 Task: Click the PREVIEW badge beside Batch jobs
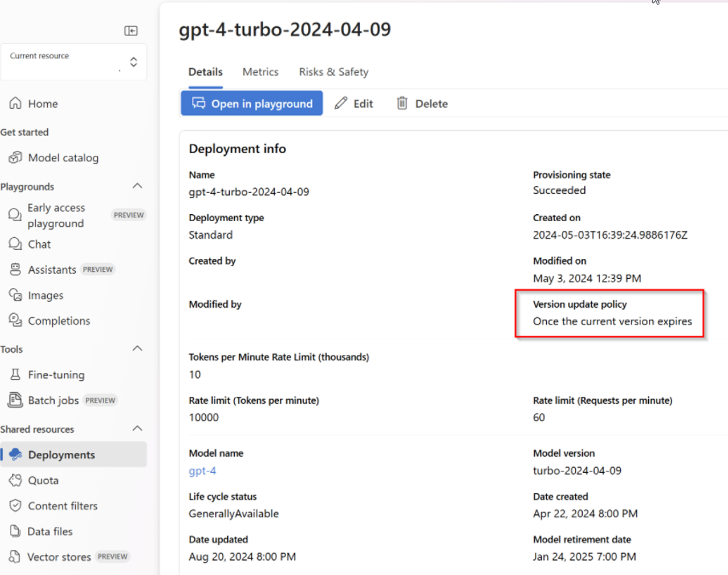tap(100, 400)
